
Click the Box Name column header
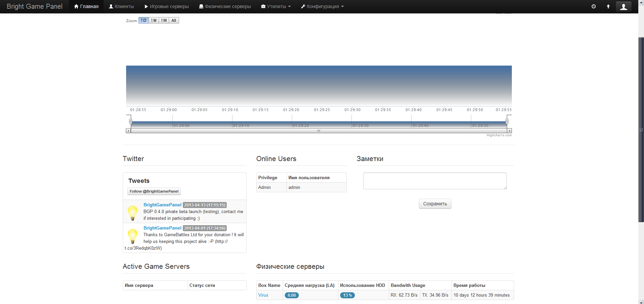pos(269,285)
